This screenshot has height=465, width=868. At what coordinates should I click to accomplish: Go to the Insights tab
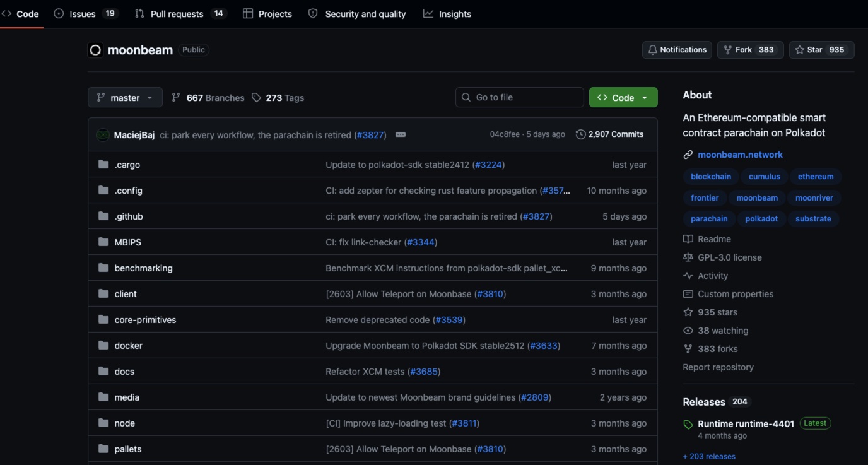tap(447, 14)
